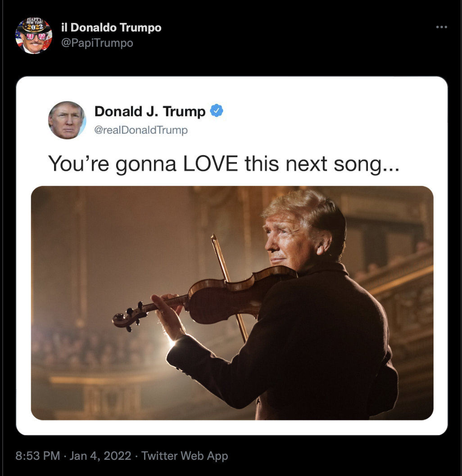Click the "You're gonna LOVE this next song..." text
The width and height of the screenshot is (462, 476).
[223, 164]
